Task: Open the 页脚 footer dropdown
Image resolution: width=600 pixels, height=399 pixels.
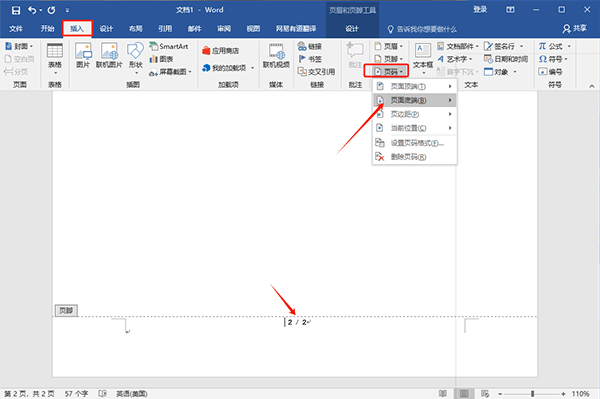Action: (x=388, y=59)
